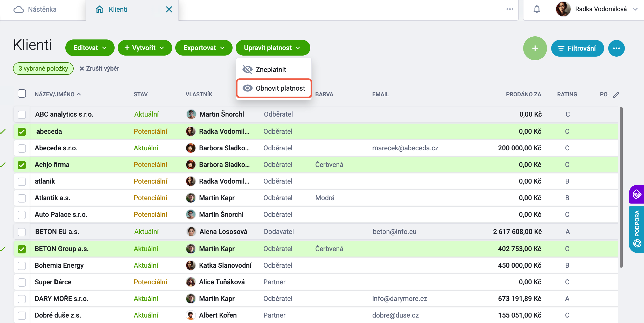Viewport: 644px width, 323px height.
Task: Click Modrá color in Atlantik a.s. row
Action: click(325, 198)
